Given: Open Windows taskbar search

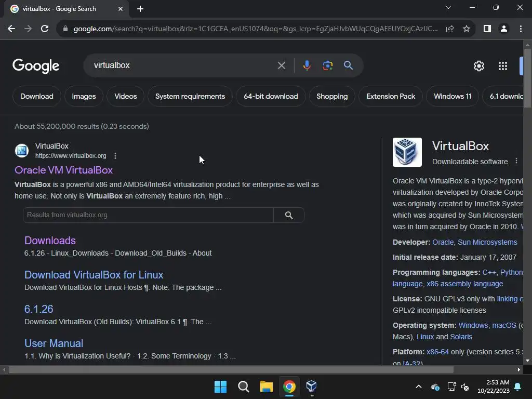Looking at the screenshot, I should [243, 387].
